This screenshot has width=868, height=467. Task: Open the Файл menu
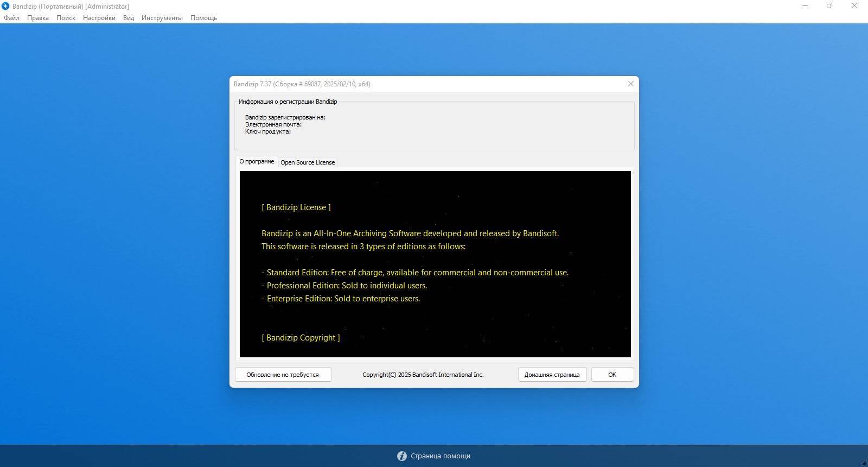11,18
